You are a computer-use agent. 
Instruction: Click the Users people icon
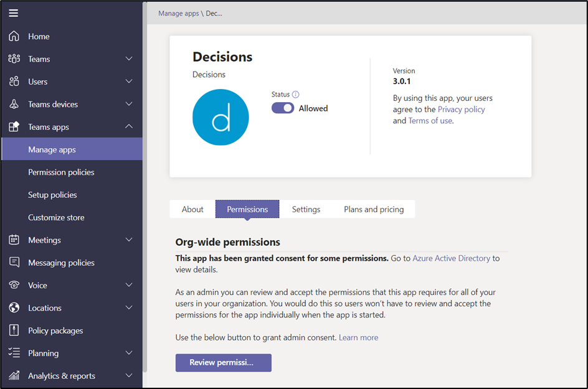coord(14,82)
